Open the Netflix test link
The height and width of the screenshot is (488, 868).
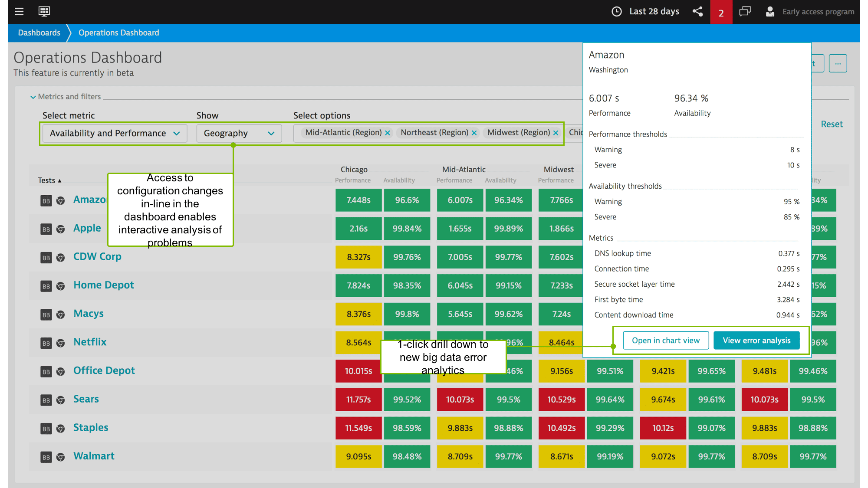pyautogui.click(x=90, y=342)
